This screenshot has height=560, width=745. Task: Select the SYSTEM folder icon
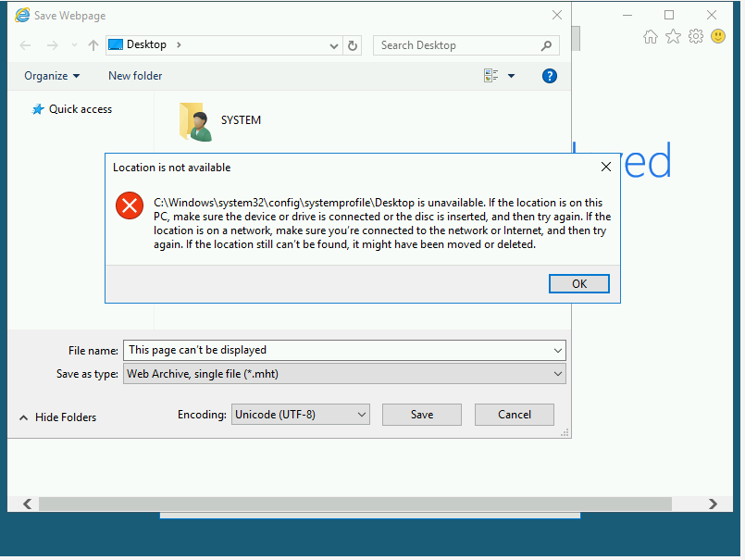(195, 121)
